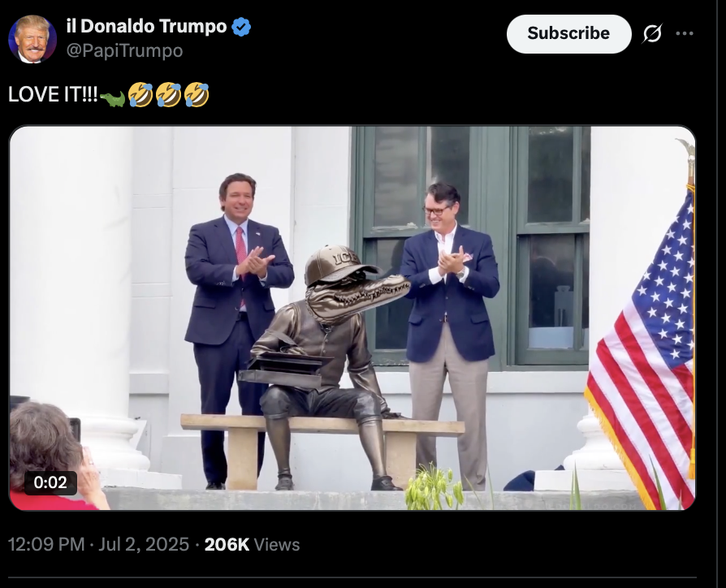
Task: Click the crocodile emoji in the post
Action: (113, 98)
